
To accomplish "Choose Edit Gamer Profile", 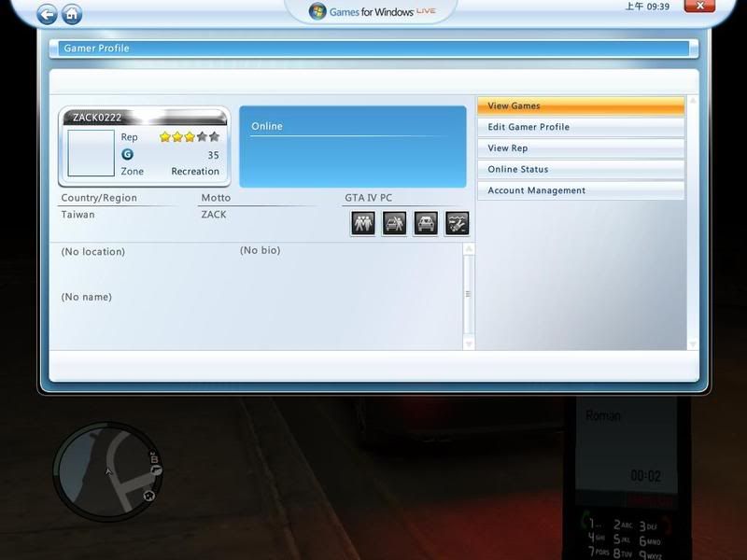I will click(x=580, y=127).
